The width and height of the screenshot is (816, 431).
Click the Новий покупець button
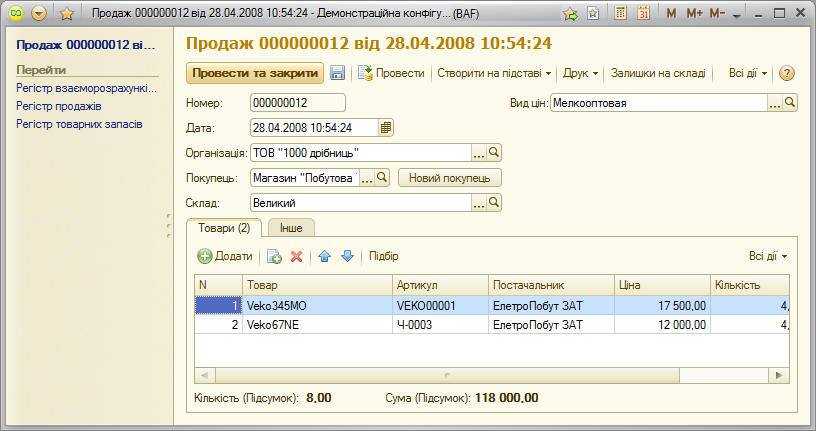[450, 178]
